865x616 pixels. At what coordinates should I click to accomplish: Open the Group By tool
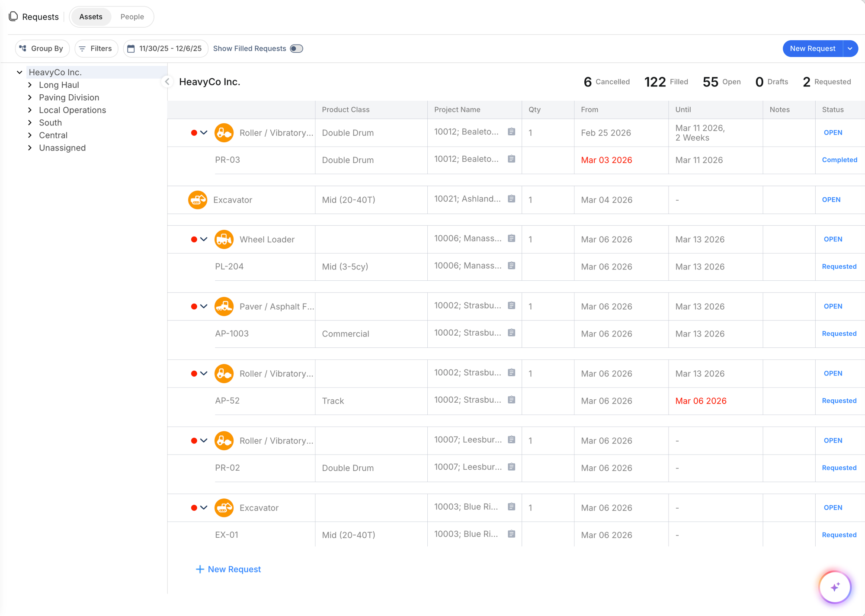(x=42, y=48)
